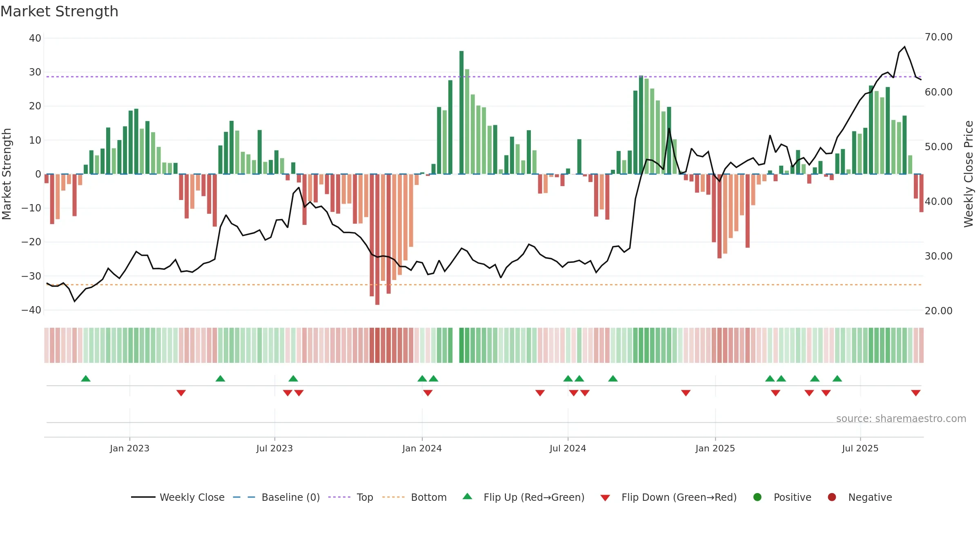
Task: Click the Market Strength chart title
Action: pos(59,11)
